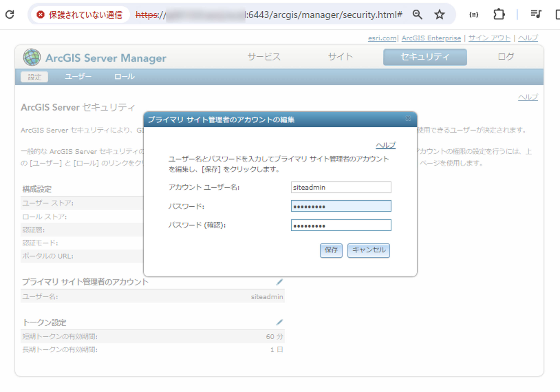Open the ArcGIS Enterprise link
Image resolution: width=560 pixels, height=392 pixels.
point(431,38)
